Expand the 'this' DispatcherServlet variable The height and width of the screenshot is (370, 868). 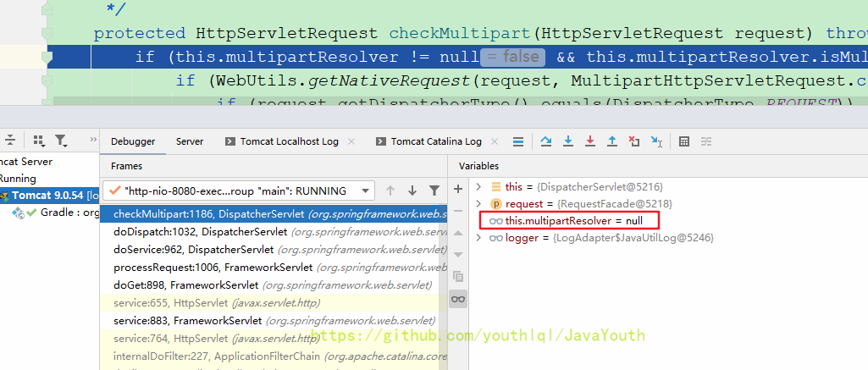point(478,186)
